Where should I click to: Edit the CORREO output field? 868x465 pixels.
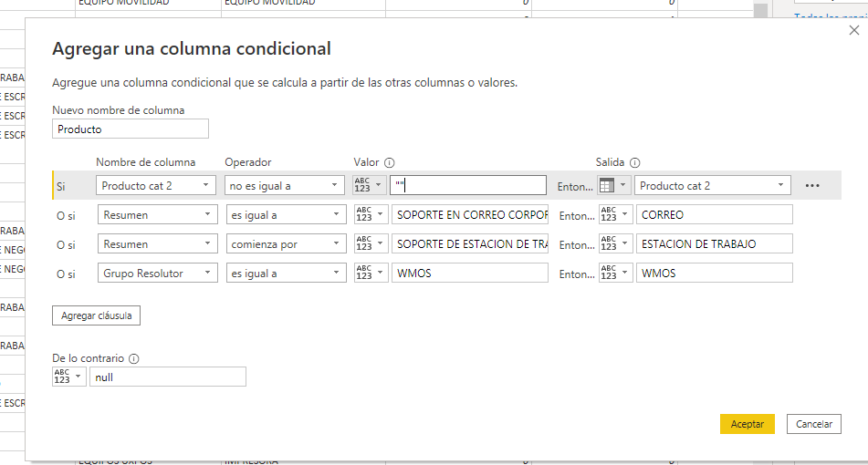[x=715, y=214]
